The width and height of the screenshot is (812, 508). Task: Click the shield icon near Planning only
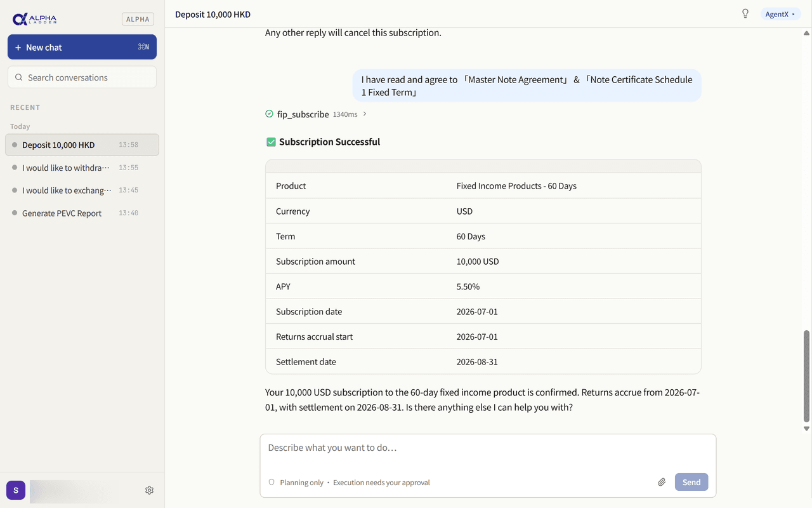pyautogui.click(x=272, y=483)
